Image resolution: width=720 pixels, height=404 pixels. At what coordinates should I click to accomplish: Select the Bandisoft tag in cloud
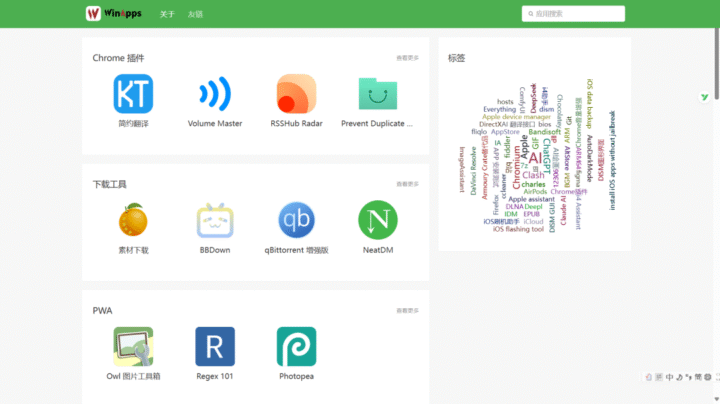click(544, 132)
